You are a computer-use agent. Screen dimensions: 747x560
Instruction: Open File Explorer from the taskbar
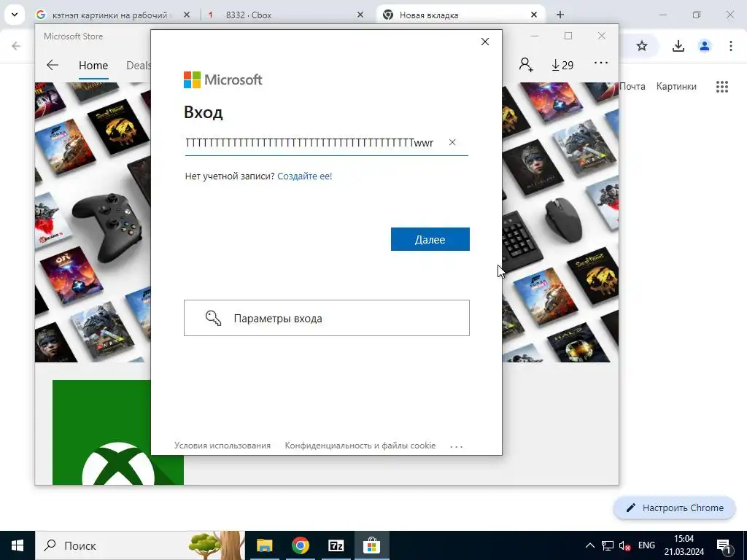[x=264, y=545]
